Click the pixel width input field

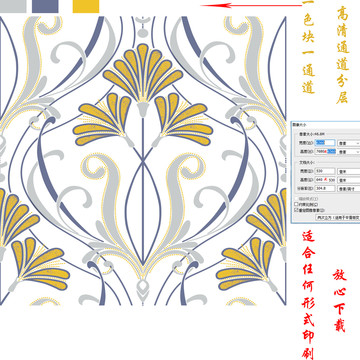pos(325,143)
